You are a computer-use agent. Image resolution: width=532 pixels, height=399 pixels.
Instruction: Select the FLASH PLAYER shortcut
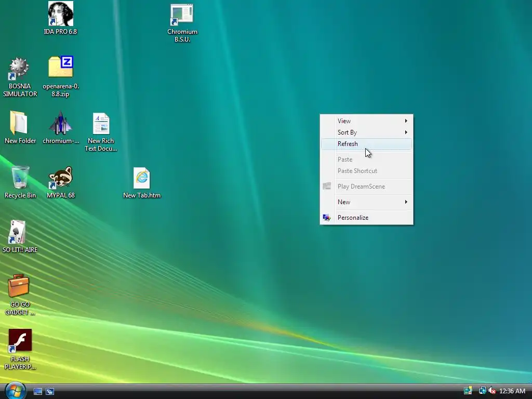20,350
